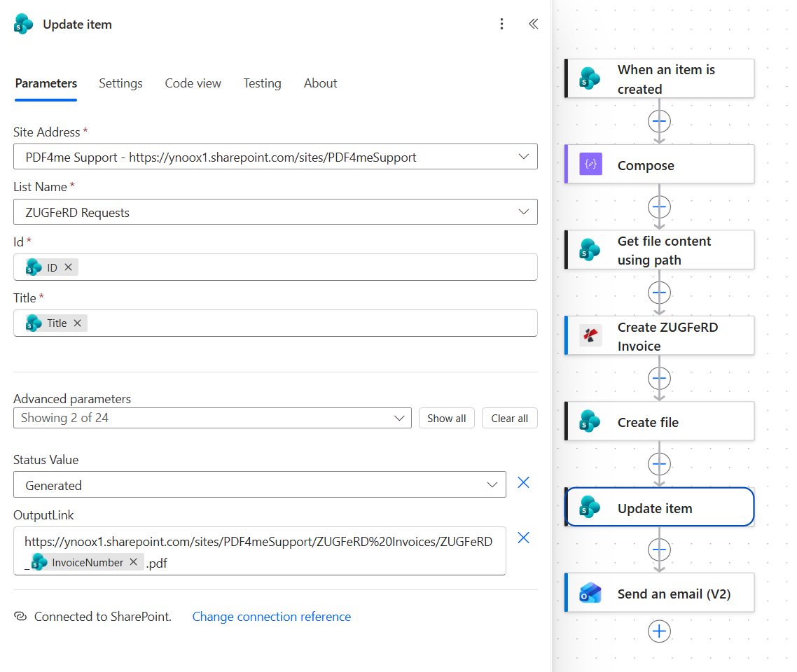Click the PDF4me icon on ZUGFeRD Invoice card
This screenshot has width=797, height=672.
click(x=590, y=335)
